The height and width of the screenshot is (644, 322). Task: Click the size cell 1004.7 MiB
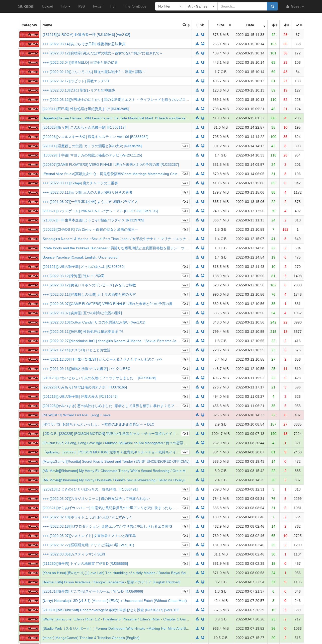221,434
